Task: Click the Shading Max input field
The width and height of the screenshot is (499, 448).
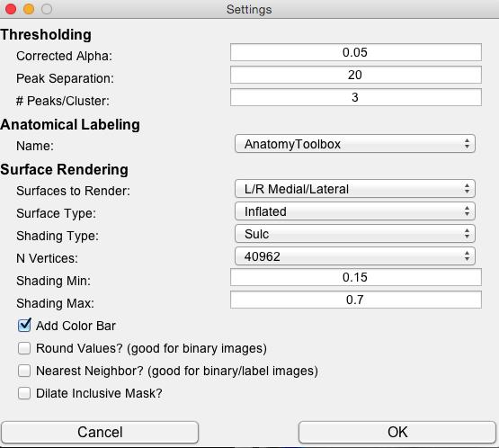Action: [355, 300]
